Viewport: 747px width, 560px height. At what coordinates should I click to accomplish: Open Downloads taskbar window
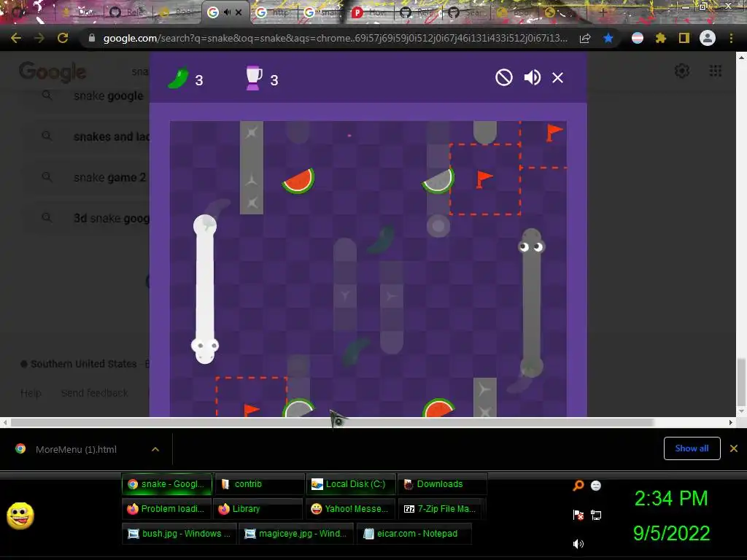[442, 484]
